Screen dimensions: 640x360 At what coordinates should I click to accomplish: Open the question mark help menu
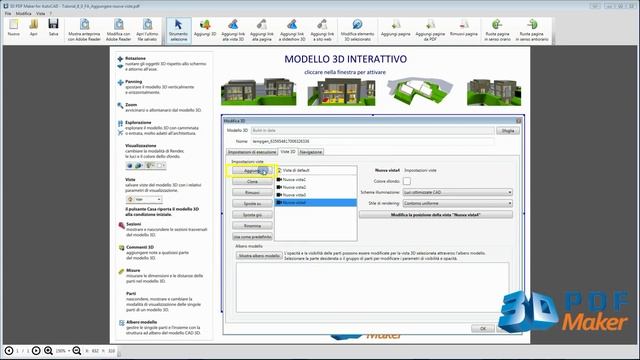51,13
